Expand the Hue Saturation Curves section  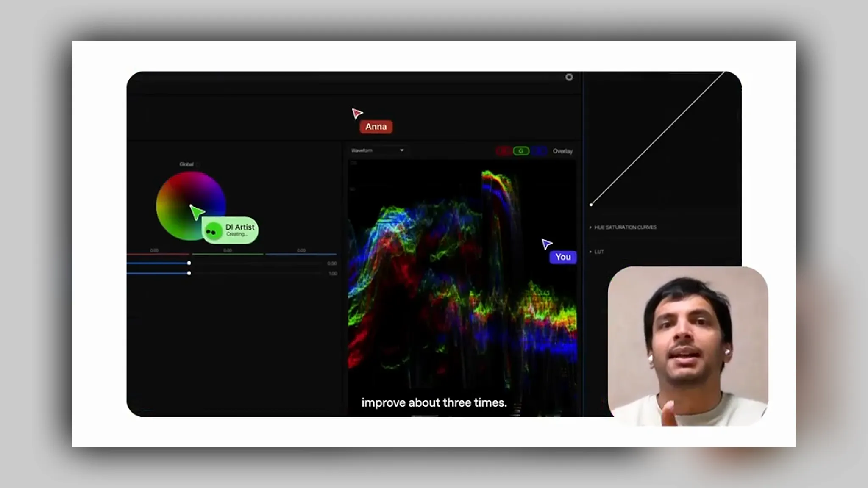click(x=623, y=227)
